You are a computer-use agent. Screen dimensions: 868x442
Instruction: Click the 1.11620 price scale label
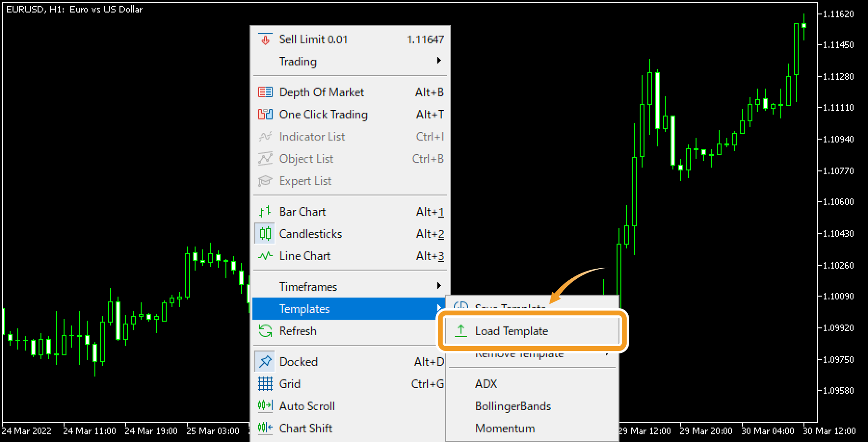(838, 14)
